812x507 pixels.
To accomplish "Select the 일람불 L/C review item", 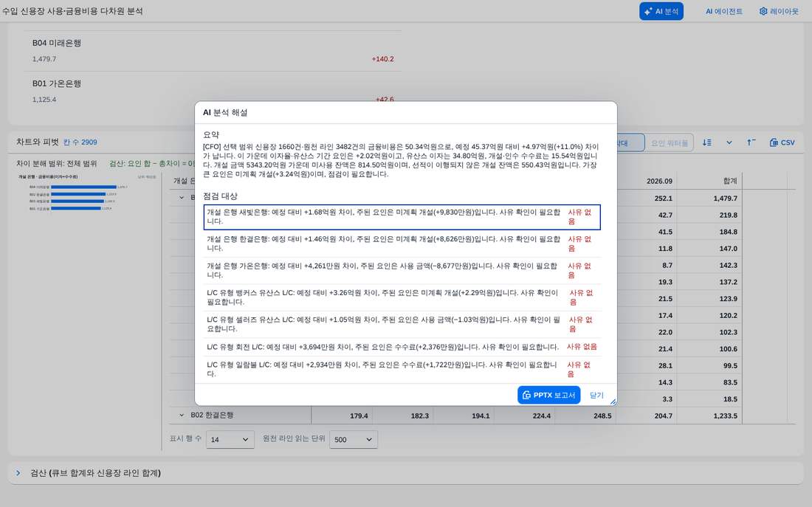I will (402, 369).
